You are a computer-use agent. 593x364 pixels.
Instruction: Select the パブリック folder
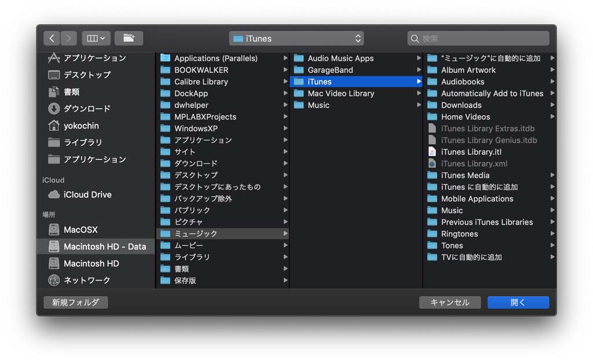(223, 211)
